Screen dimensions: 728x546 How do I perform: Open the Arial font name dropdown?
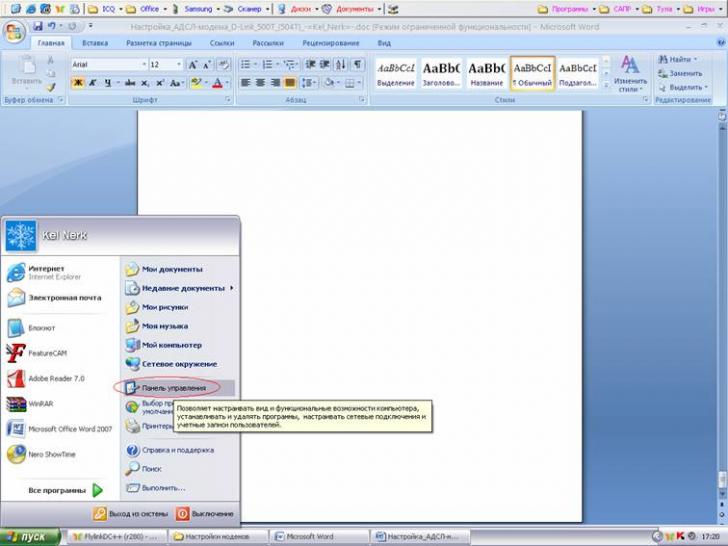point(107,64)
